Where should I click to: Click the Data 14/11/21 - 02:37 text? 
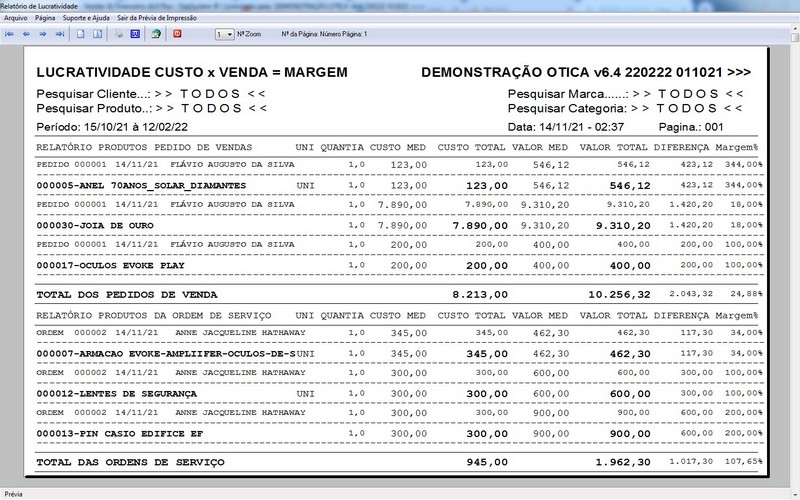[x=566, y=127]
